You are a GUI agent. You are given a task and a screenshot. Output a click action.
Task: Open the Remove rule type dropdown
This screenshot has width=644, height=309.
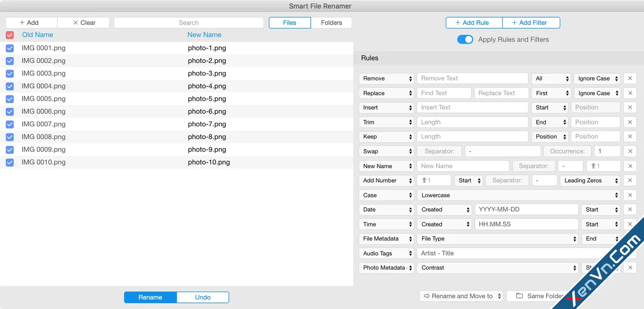point(386,79)
